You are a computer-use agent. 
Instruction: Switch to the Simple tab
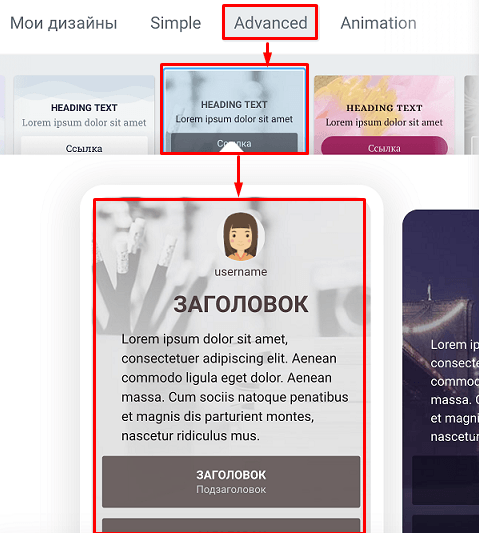pyautogui.click(x=175, y=23)
